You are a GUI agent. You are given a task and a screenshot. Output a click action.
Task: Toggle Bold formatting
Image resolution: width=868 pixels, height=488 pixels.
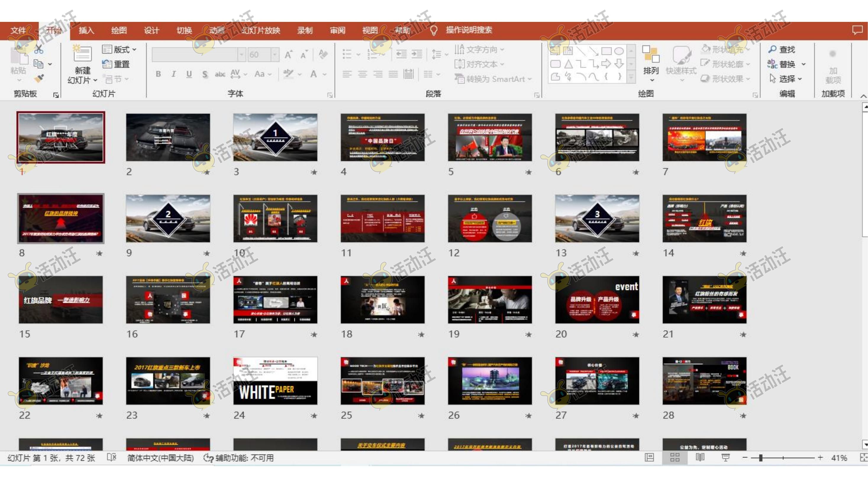coord(158,74)
